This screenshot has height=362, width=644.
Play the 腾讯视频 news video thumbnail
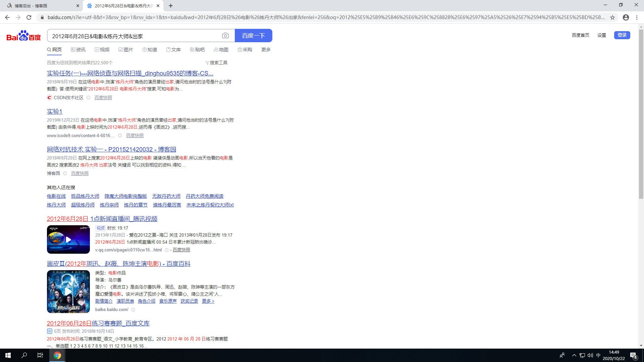pos(68,239)
